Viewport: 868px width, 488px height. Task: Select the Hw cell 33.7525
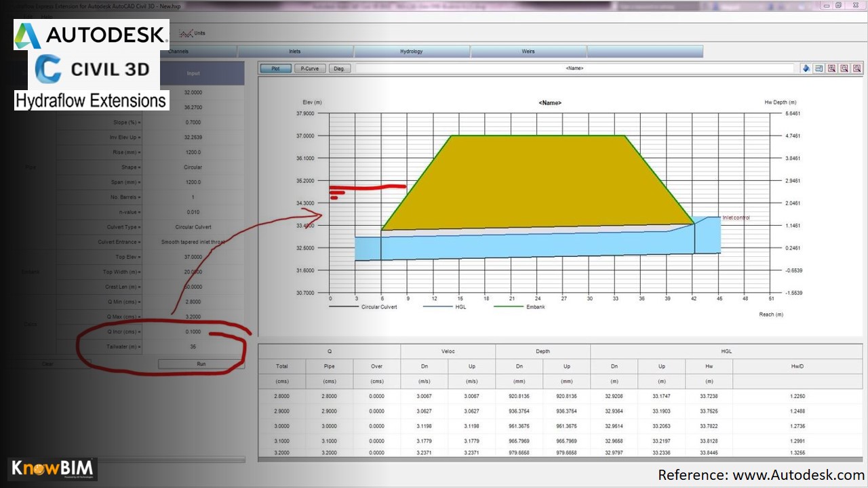point(709,411)
